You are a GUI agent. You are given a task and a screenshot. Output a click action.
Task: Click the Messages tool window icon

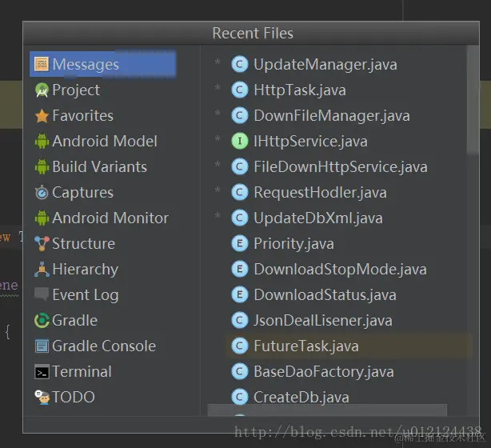(42, 64)
